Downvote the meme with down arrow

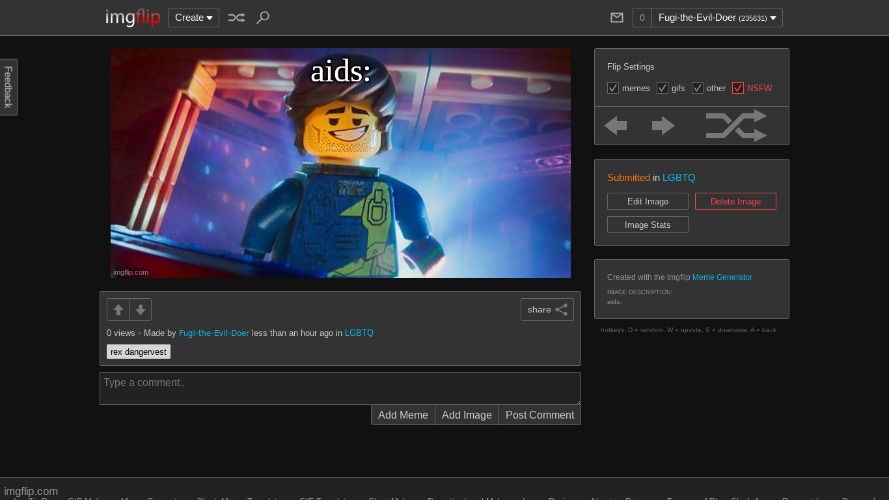click(141, 310)
